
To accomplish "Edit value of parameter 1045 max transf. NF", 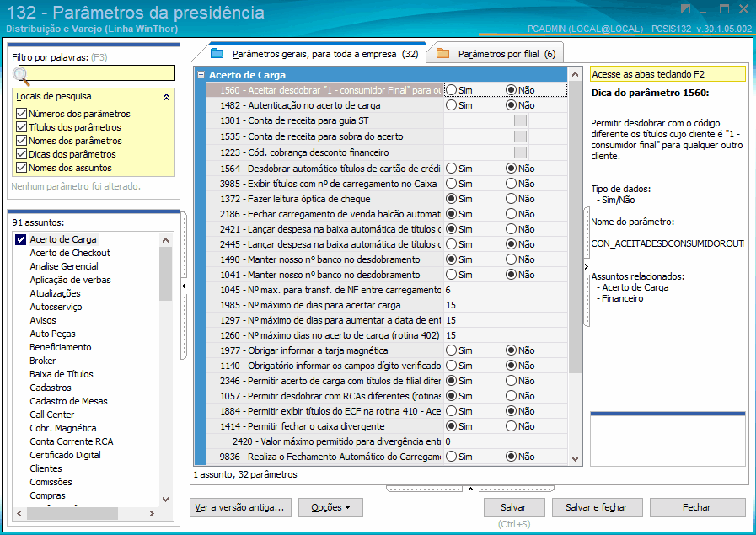I will point(504,290).
